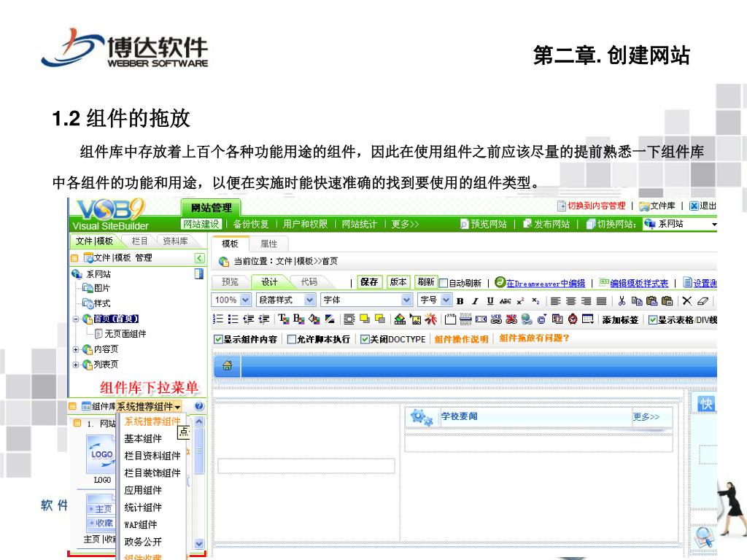This screenshot has width=747, height=560.
Task: Enable 允许脚本执行 checkbox
Action: (292, 339)
